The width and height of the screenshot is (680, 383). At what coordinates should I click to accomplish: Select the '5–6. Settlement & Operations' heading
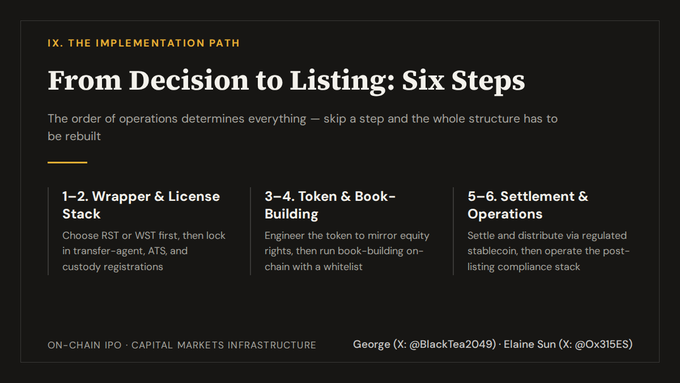point(528,205)
